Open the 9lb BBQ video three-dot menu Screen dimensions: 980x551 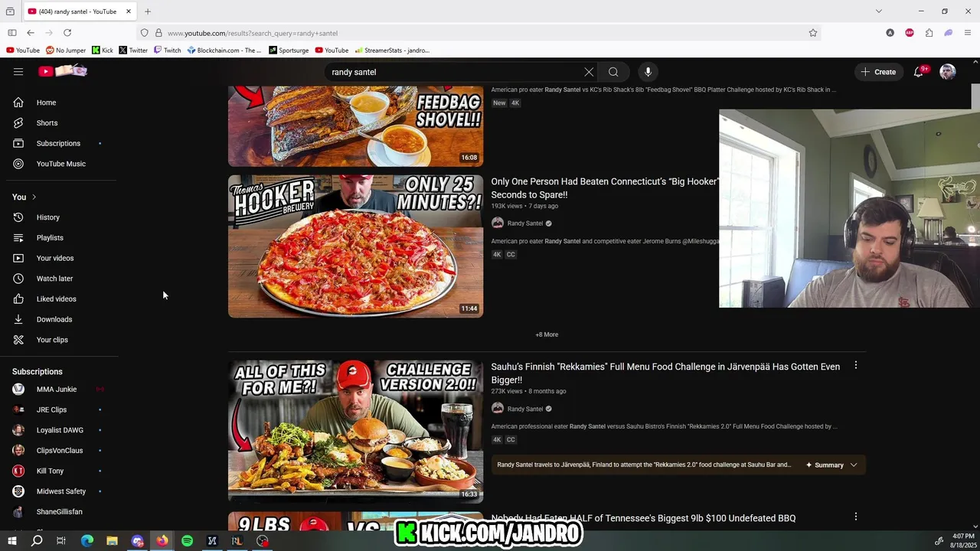856,517
